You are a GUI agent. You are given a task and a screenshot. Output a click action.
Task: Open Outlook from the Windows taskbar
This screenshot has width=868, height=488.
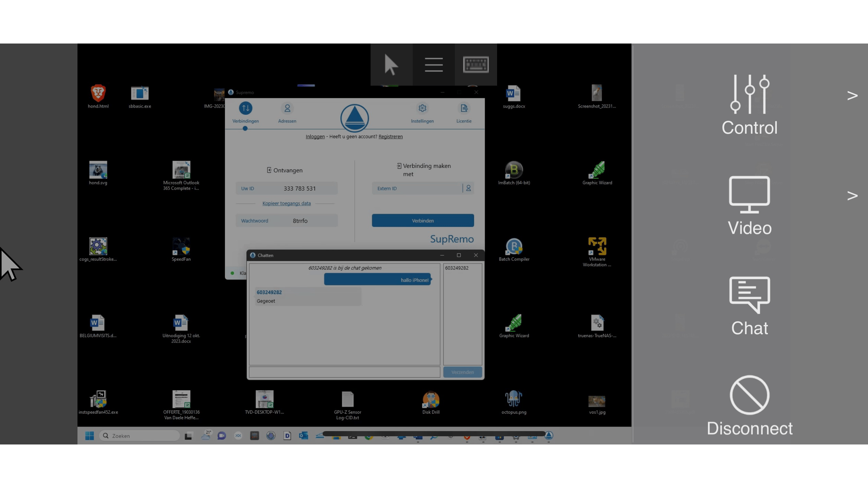[x=304, y=436]
